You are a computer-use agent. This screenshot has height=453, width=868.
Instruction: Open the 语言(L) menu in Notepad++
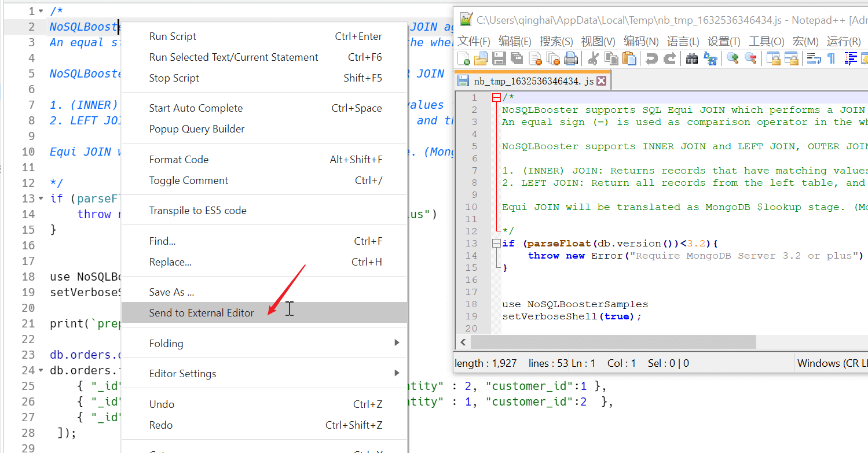tap(683, 41)
